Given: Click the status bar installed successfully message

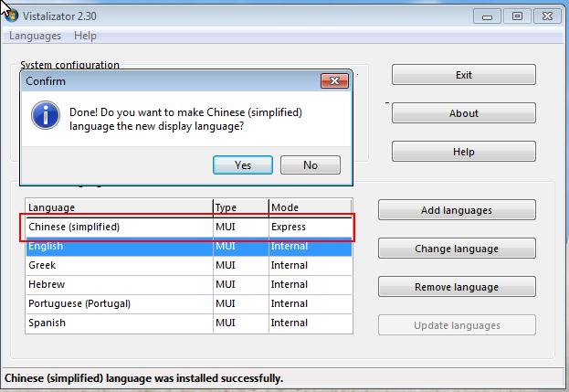Looking at the screenshot, I should pyautogui.click(x=143, y=378).
